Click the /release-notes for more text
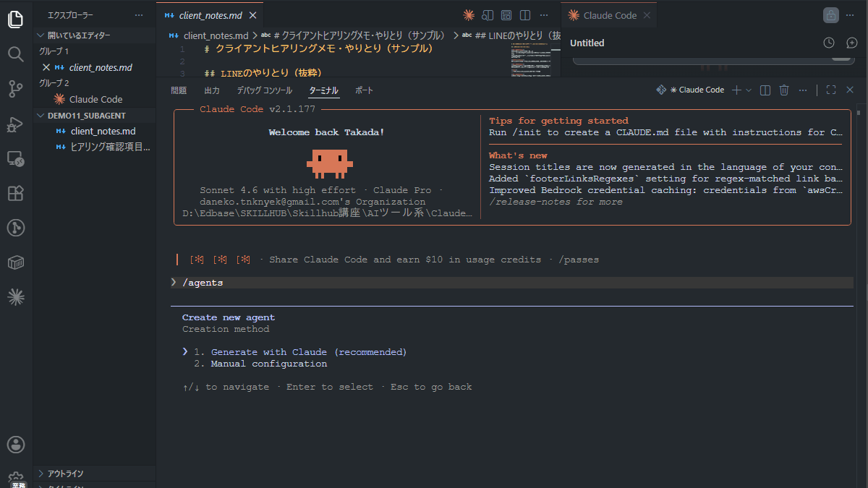The image size is (868, 488). point(556,202)
